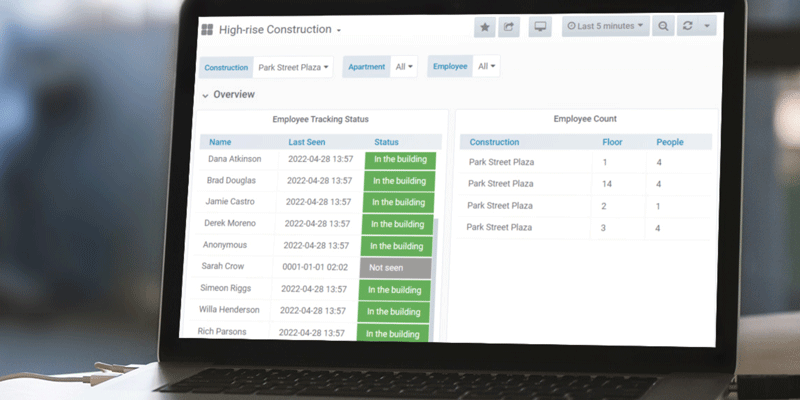Click the Apartment variable label
Viewport: 800px width, 400px height.
[x=366, y=67]
